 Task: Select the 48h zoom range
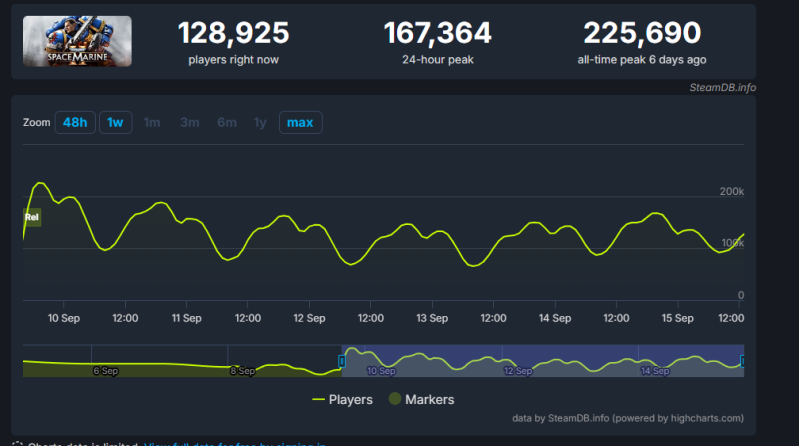[x=75, y=122]
